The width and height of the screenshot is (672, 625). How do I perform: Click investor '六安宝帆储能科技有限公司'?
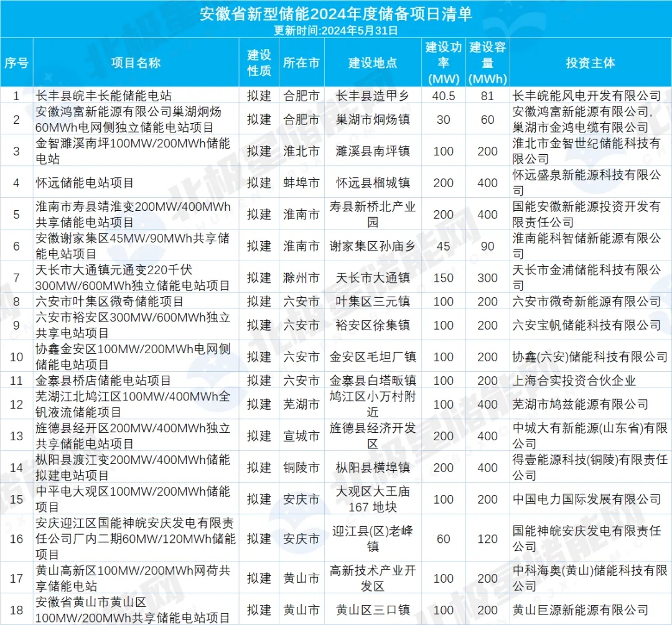[587, 325]
